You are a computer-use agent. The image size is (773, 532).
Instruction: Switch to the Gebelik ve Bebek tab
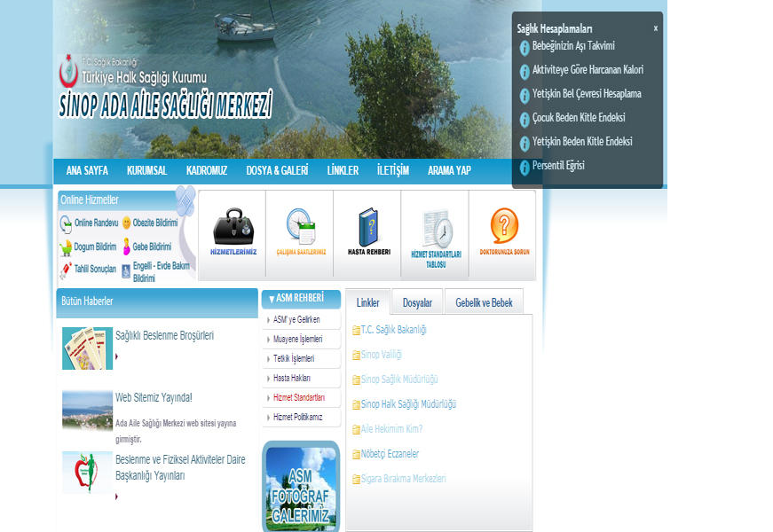484,301
